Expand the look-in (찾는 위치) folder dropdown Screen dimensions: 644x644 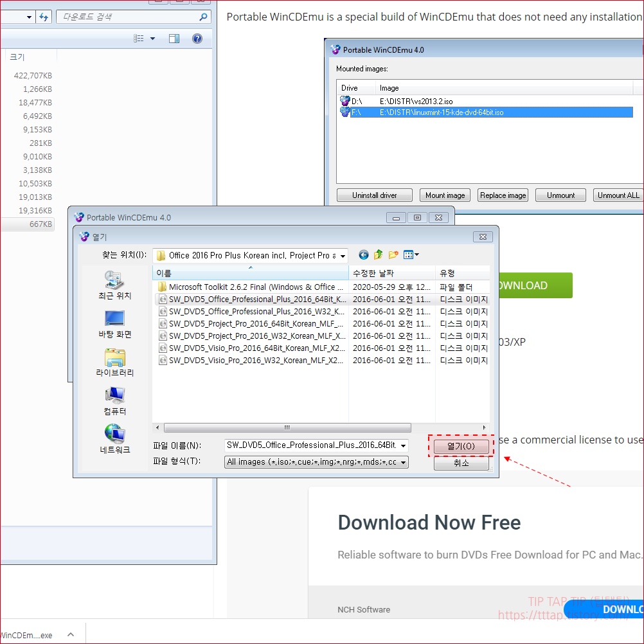343,256
